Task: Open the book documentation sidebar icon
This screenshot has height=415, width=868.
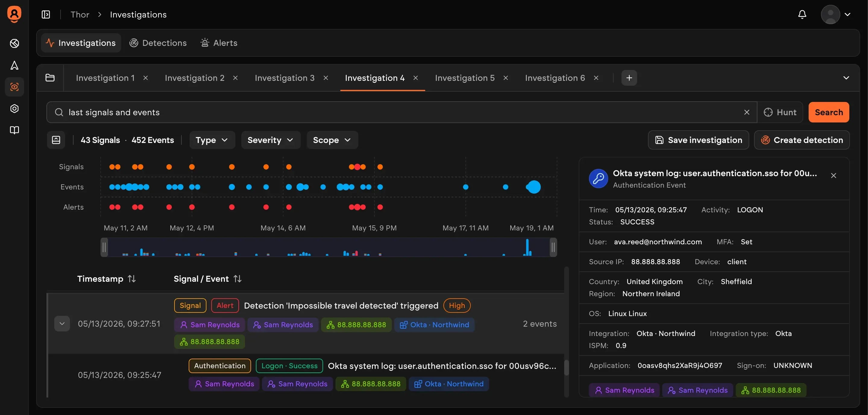Action: point(14,130)
